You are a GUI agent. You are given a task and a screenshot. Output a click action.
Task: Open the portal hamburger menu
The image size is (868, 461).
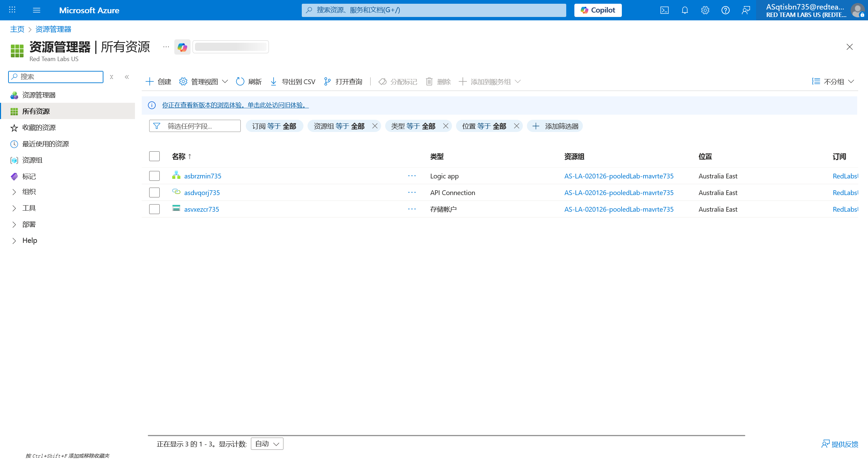tap(37, 10)
